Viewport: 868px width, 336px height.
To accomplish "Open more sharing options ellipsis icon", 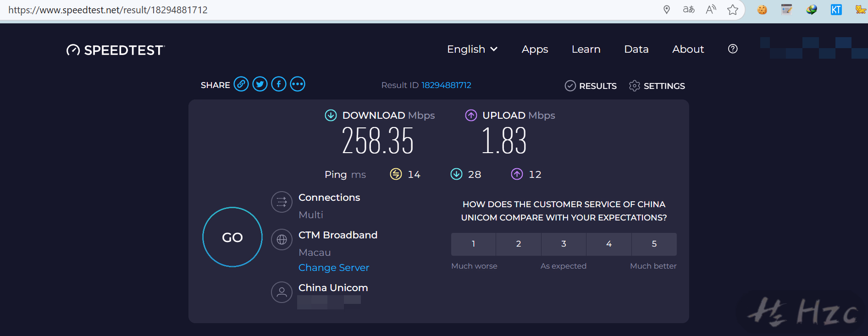I will (x=298, y=84).
